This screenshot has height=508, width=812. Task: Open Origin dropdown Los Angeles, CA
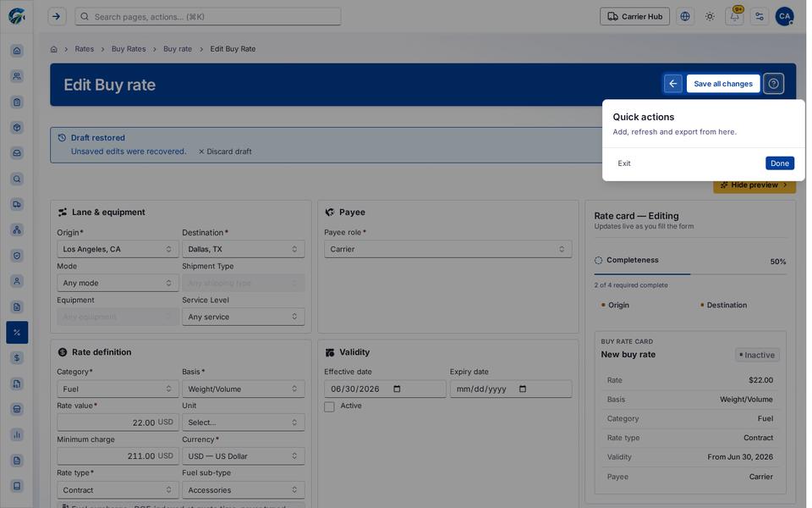pos(118,249)
